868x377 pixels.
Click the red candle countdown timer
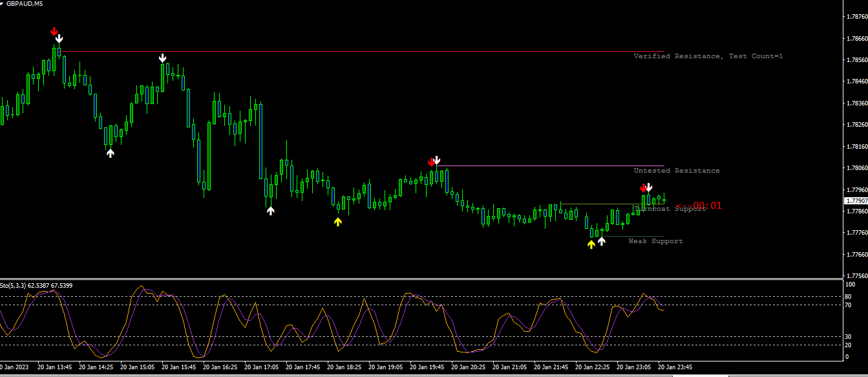coord(699,206)
